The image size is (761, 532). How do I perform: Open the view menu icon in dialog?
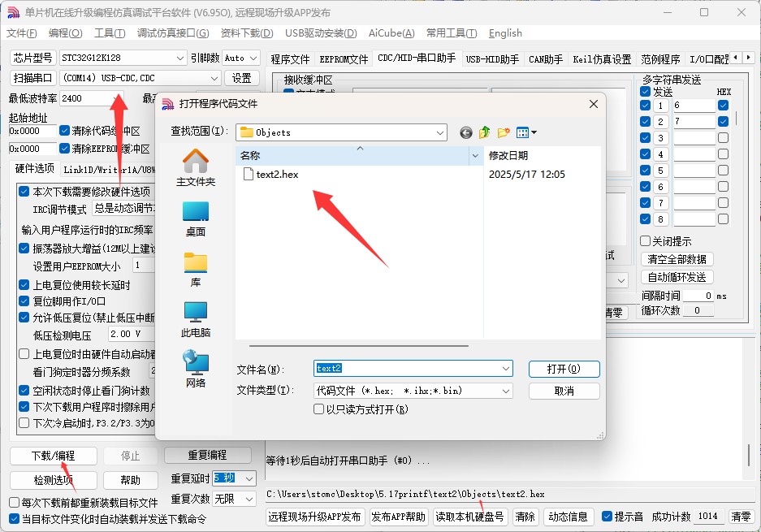click(x=526, y=132)
